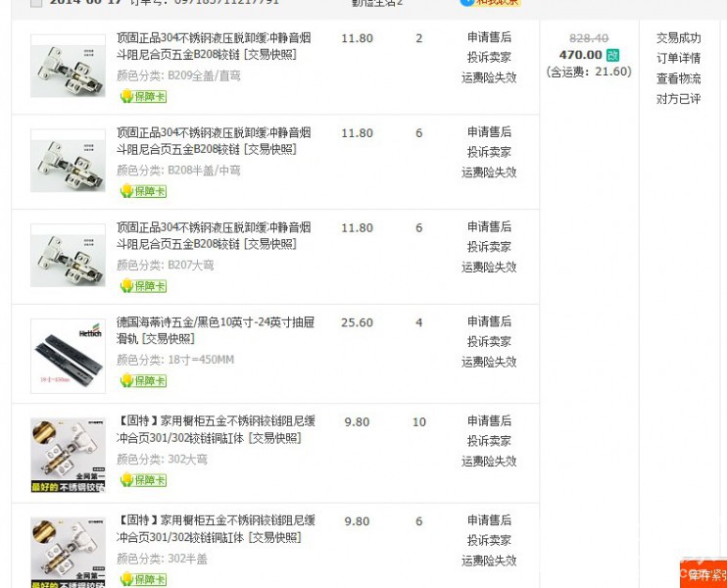Viewport: 727px width, 588px height.
Task: Click the blue contact icon next to 和我联系
Action: point(466,2)
